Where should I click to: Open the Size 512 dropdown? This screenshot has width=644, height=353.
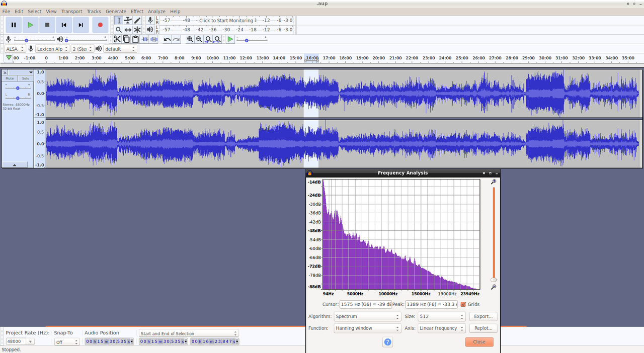441,317
